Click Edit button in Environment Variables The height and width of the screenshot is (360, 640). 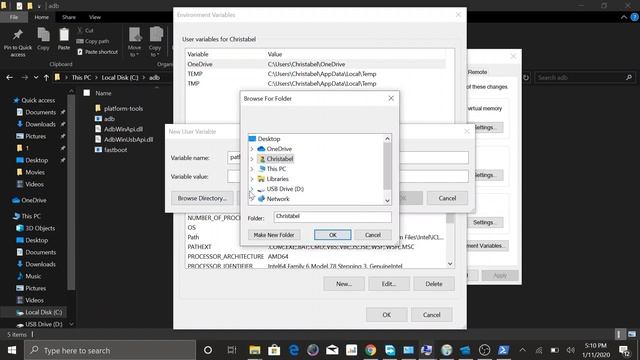pos(389,284)
